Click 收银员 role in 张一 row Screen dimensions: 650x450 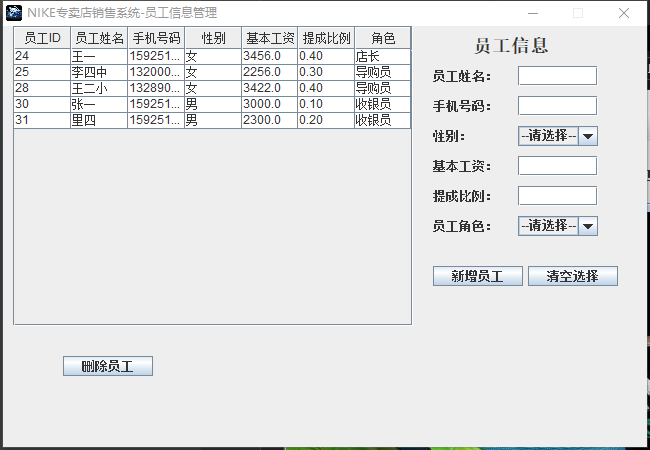coord(383,104)
